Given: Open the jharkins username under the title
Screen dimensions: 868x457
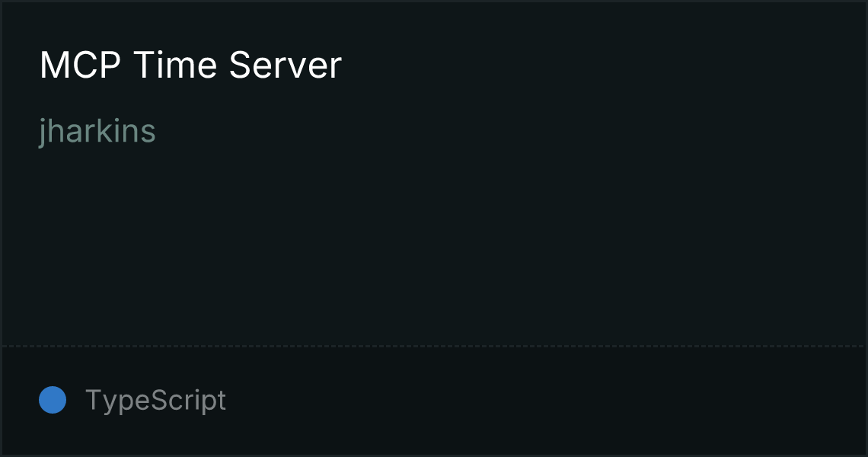Looking at the screenshot, I should point(97,132).
